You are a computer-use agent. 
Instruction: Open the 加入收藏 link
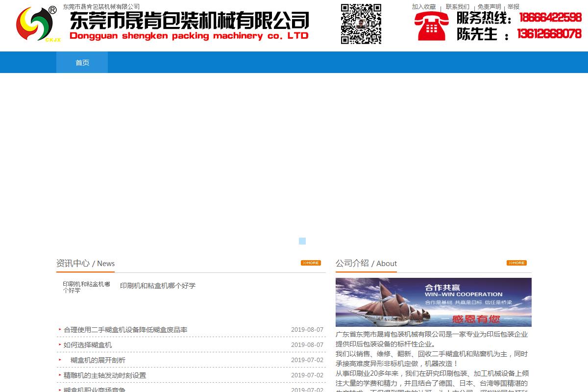[x=424, y=7]
